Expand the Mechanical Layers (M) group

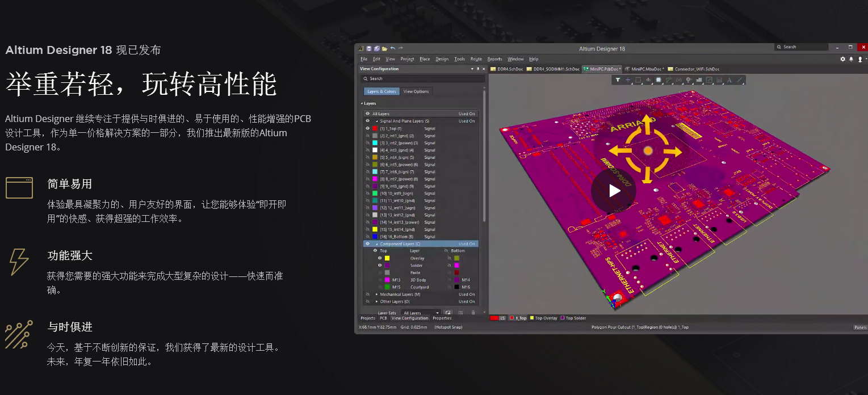[376, 294]
